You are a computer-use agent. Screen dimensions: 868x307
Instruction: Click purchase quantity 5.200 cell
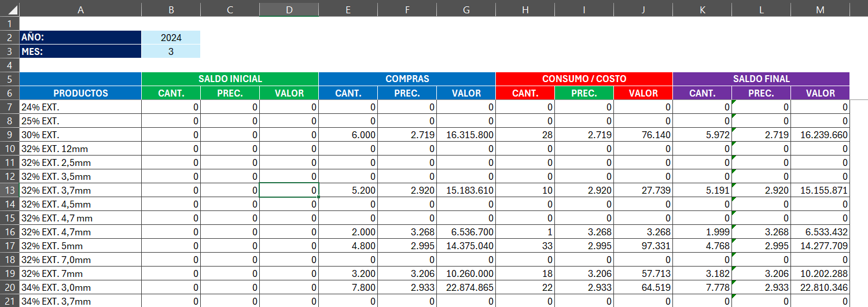coord(348,190)
